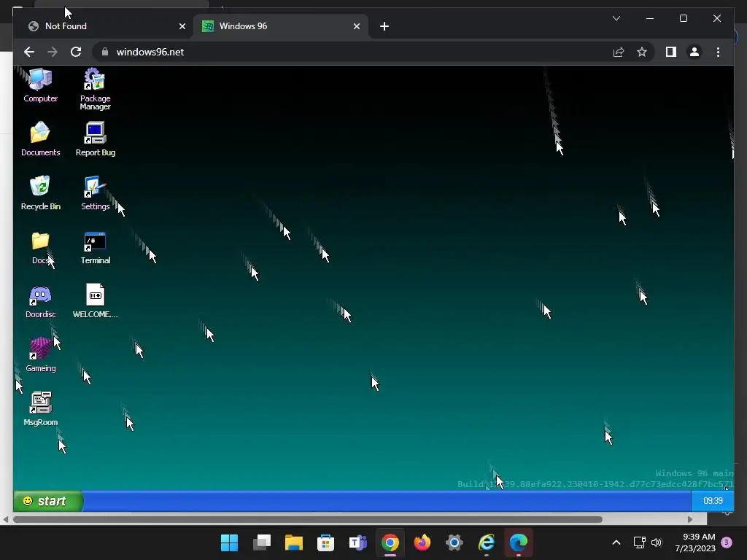747x560 pixels.
Task: Open the MsgRoom shortcut
Action: click(41, 408)
